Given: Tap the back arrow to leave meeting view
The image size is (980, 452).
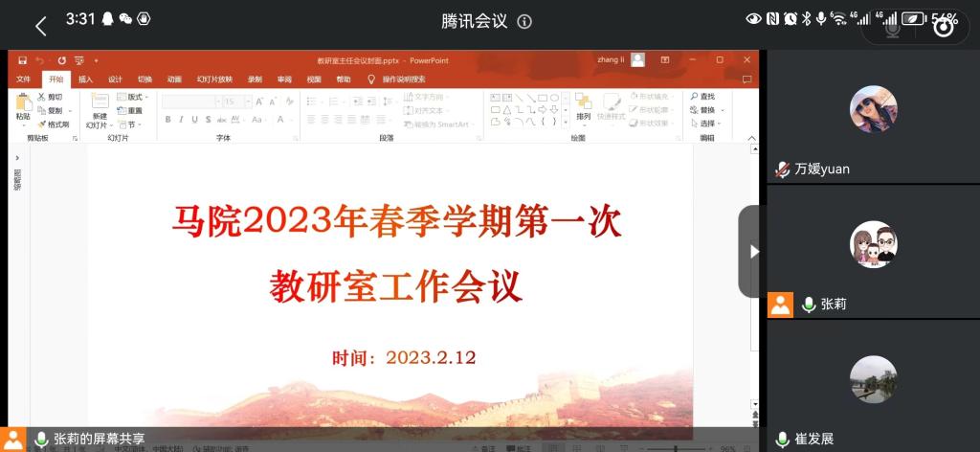Looking at the screenshot, I should click(40, 26).
